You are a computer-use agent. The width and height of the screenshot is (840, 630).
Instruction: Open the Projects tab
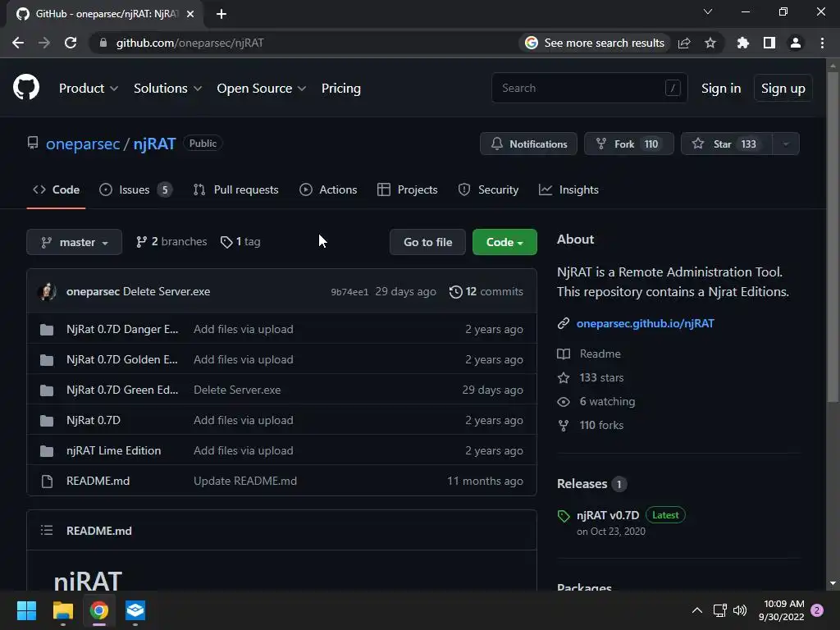(x=407, y=189)
